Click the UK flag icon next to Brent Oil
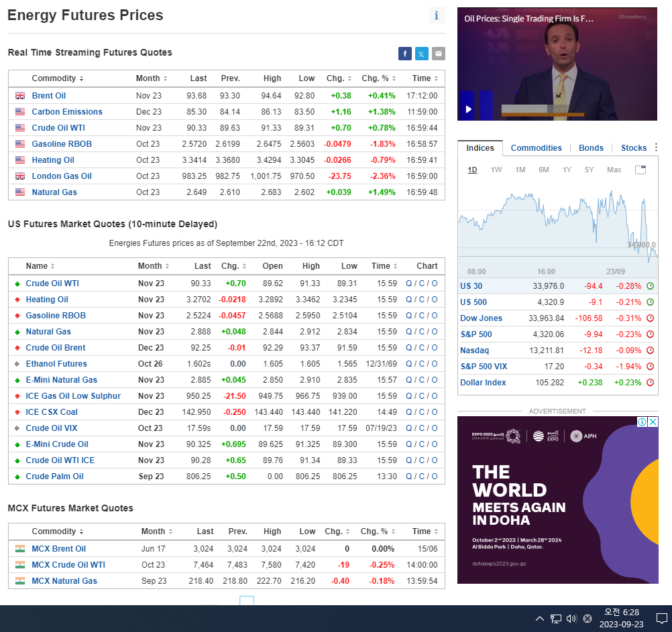Screen dimensions: 672x632 pos(20,95)
